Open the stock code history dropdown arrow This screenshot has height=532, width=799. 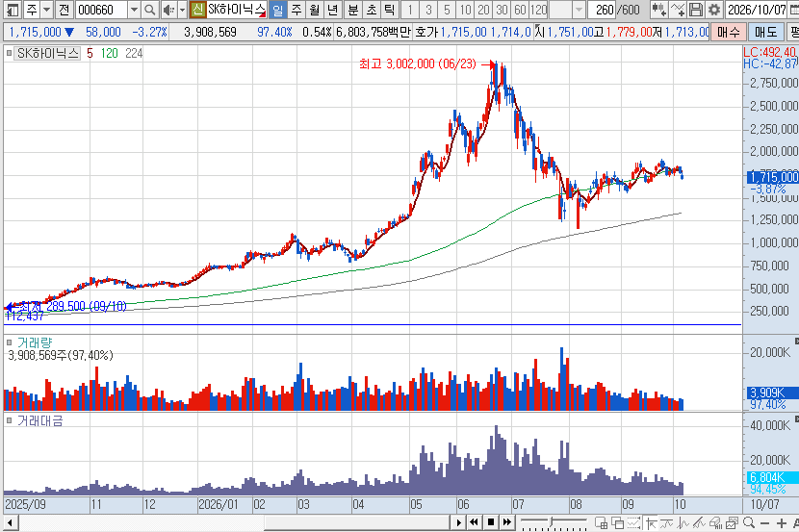134,10
